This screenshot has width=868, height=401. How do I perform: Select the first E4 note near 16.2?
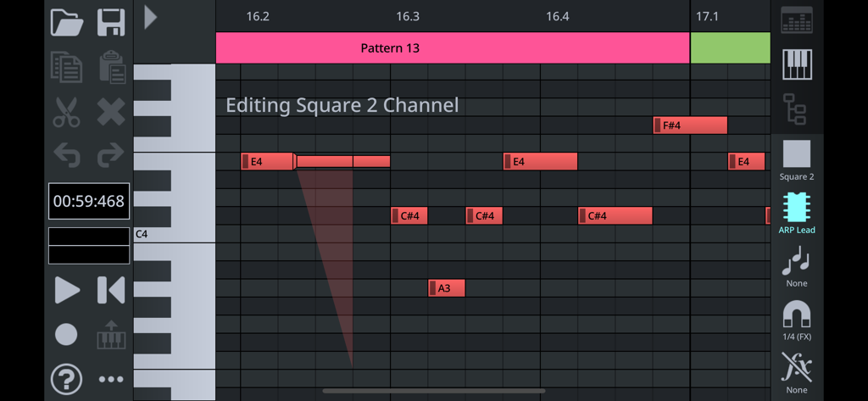(267, 162)
